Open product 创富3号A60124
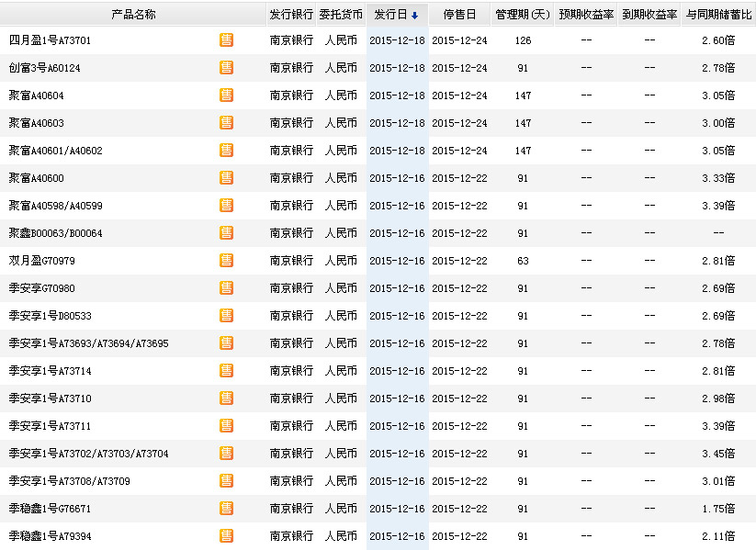This screenshot has height=550, width=756. (44, 68)
